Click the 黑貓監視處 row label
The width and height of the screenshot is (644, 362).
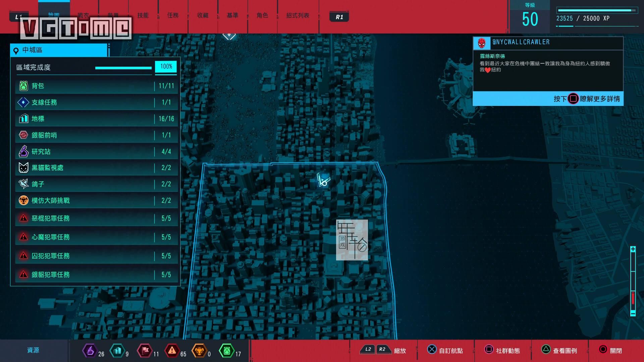point(47,168)
